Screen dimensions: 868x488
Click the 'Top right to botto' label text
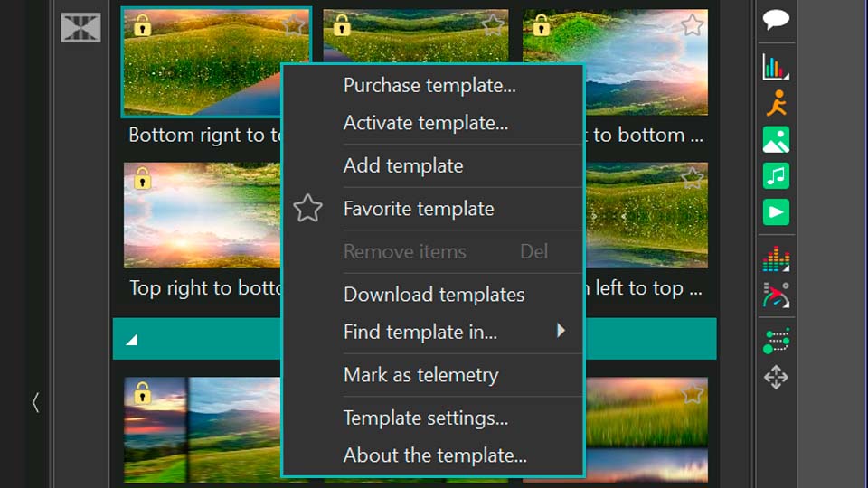click(x=205, y=288)
